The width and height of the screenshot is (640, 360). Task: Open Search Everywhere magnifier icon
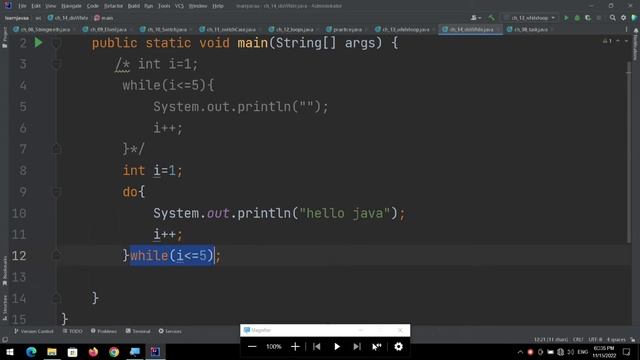click(613, 18)
